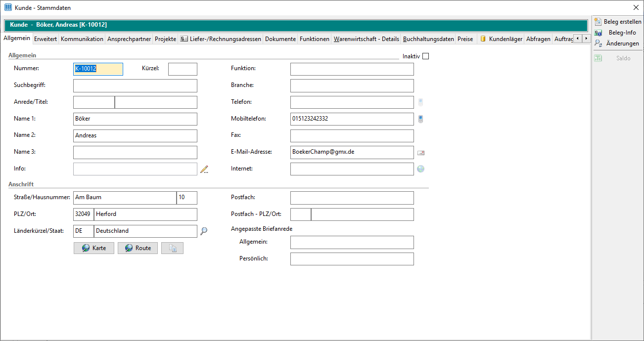The image size is (644, 341).
Task: Open the globe icon next to Internet
Action: pos(421,169)
